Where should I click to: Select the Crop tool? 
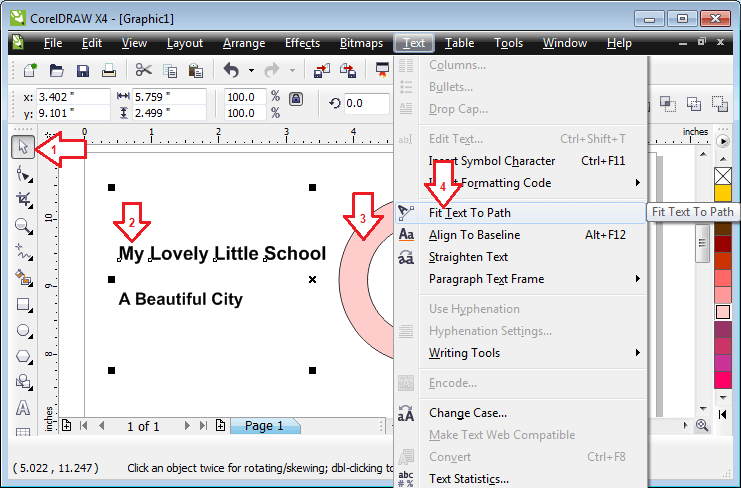click(24, 199)
